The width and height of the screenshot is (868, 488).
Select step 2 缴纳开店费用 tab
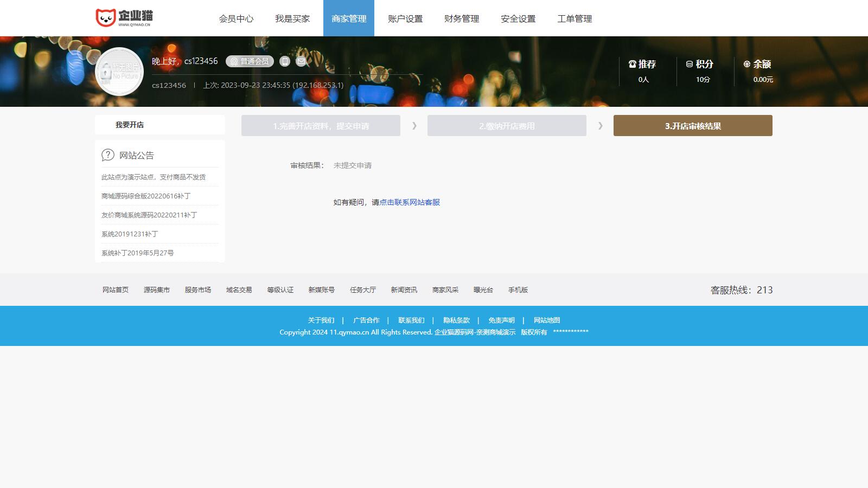pos(507,126)
